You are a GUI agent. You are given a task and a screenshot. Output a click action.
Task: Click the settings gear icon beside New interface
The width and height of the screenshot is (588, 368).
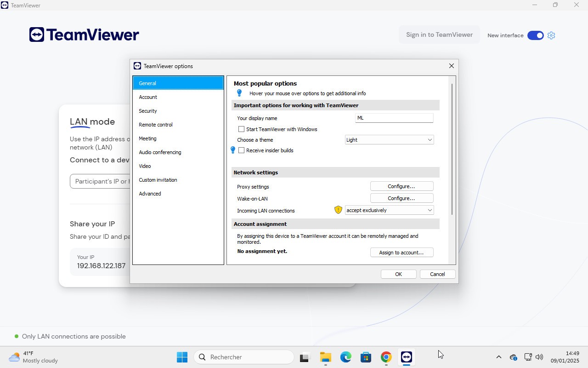[x=551, y=35]
